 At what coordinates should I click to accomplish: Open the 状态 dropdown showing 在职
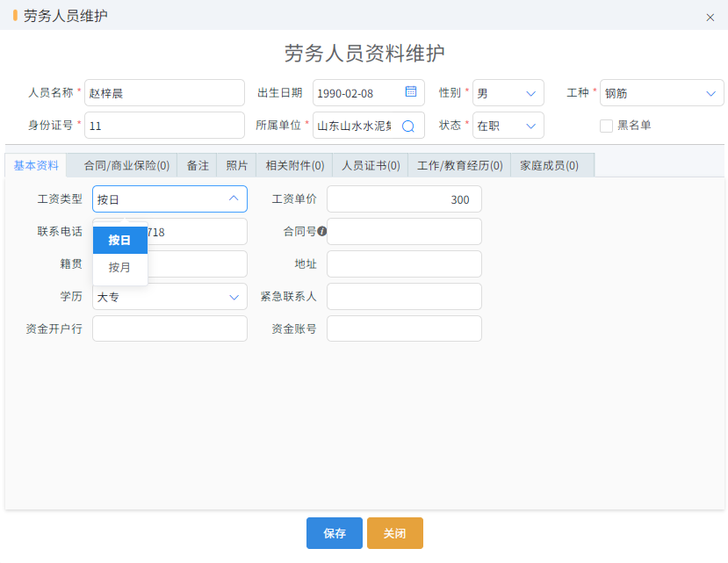508,126
